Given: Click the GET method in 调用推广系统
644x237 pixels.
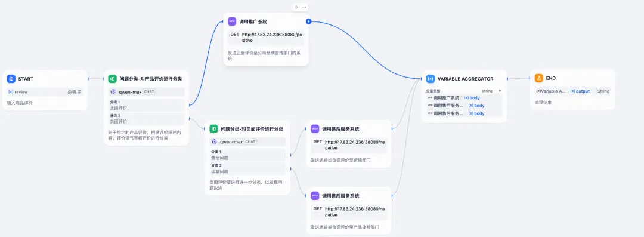Looking at the screenshot, I should [x=234, y=35].
